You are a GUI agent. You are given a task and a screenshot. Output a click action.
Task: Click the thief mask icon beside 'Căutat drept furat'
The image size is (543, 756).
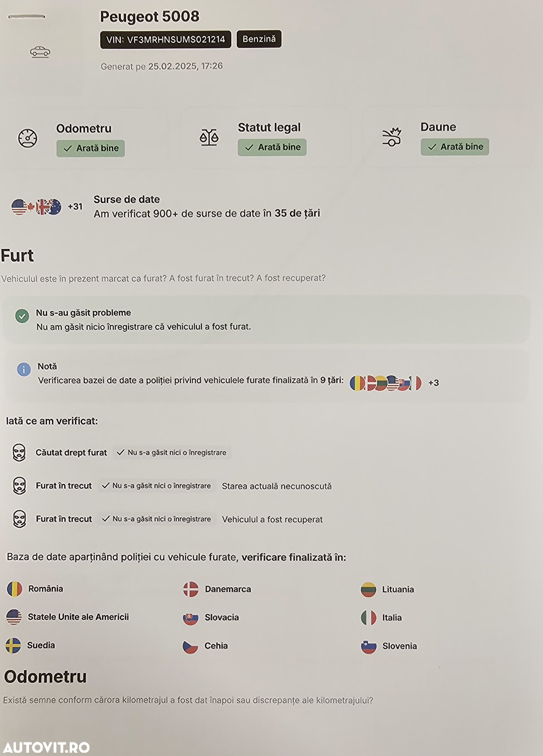[x=19, y=452]
